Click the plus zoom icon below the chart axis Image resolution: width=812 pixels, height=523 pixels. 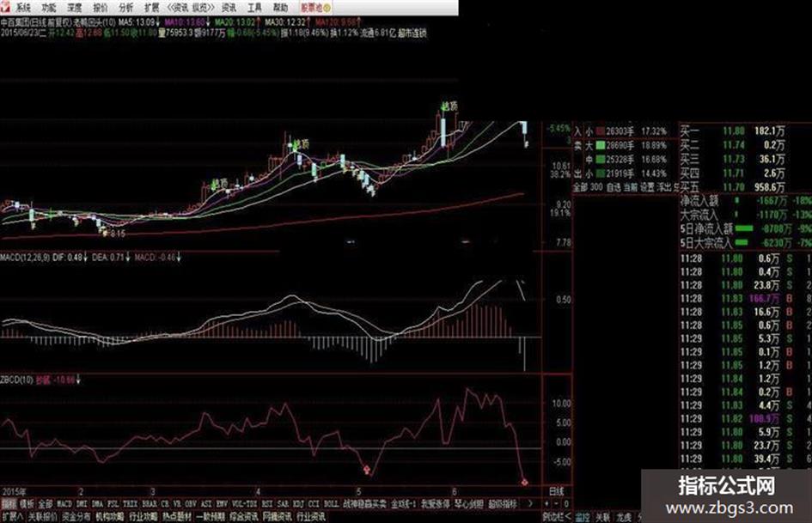546,503
